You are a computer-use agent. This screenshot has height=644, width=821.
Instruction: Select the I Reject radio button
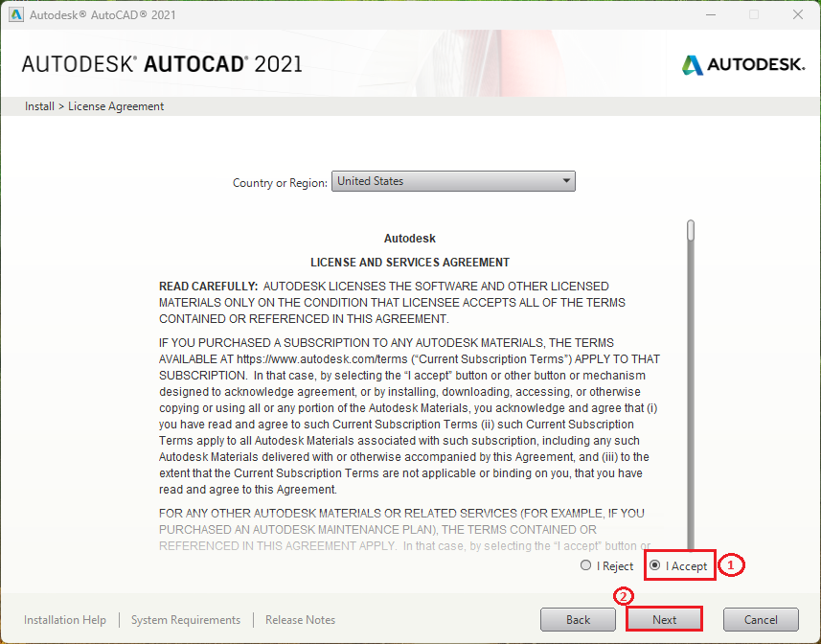(x=585, y=565)
